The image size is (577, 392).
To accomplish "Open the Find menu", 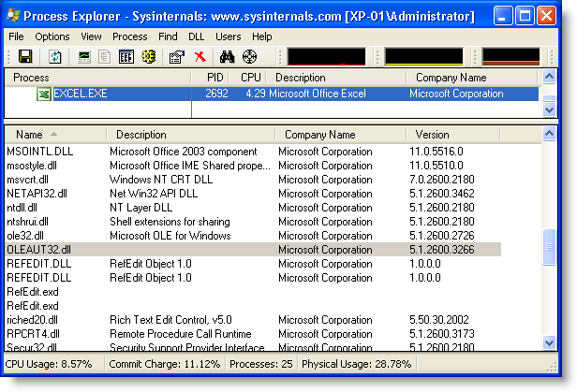I will (x=168, y=36).
